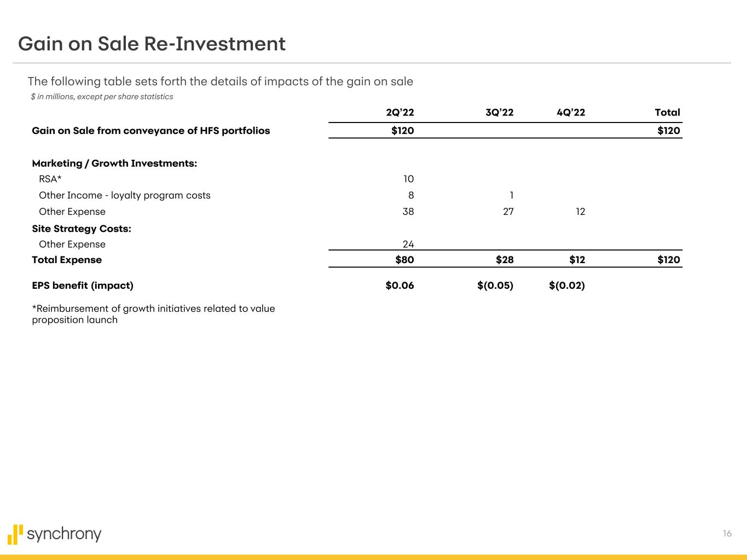Select the 3Q'22 column header

click(x=499, y=113)
